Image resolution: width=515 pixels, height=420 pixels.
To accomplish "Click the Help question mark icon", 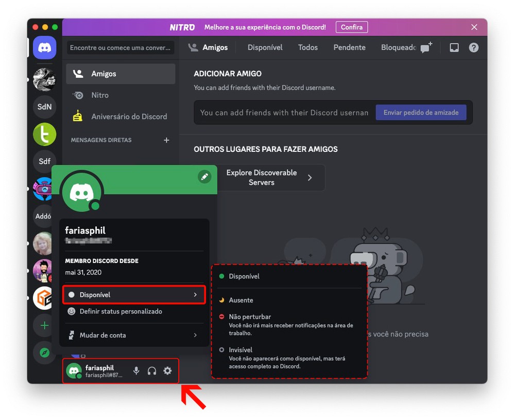I will click(x=474, y=47).
